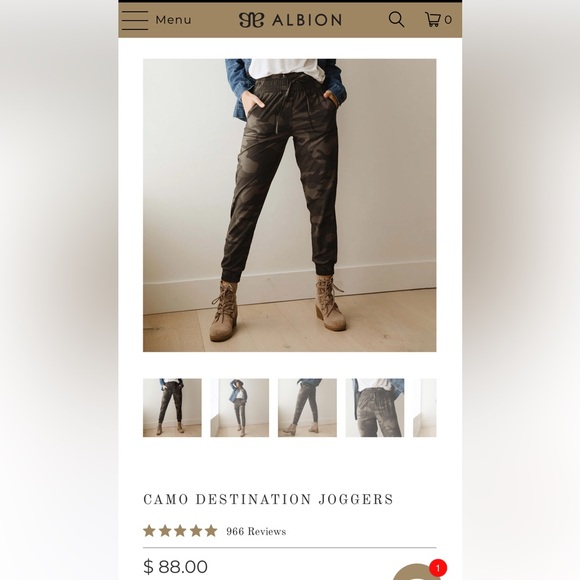Open the hamburger menu icon
This screenshot has width=580, height=580.
pyautogui.click(x=135, y=20)
